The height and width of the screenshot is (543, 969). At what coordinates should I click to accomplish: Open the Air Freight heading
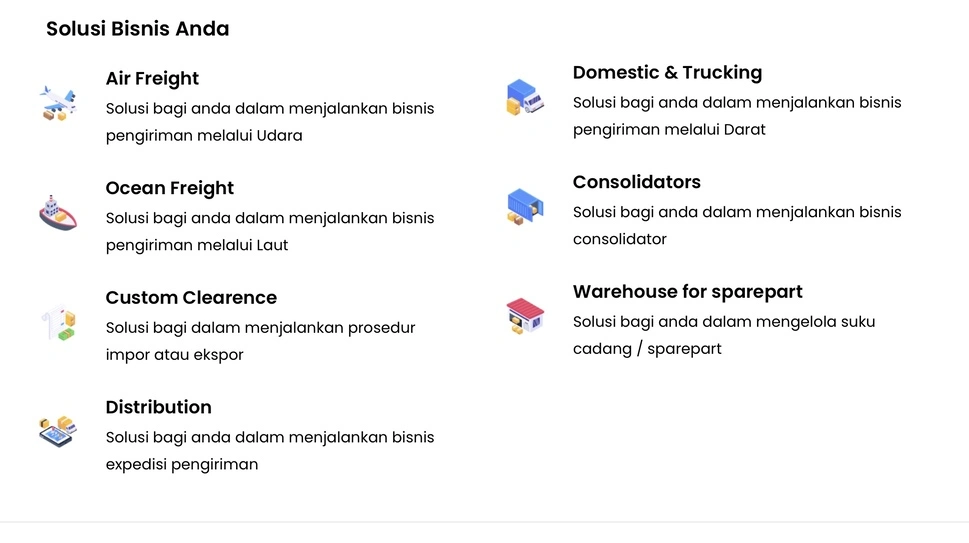pyautogui.click(x=152, y=79)
